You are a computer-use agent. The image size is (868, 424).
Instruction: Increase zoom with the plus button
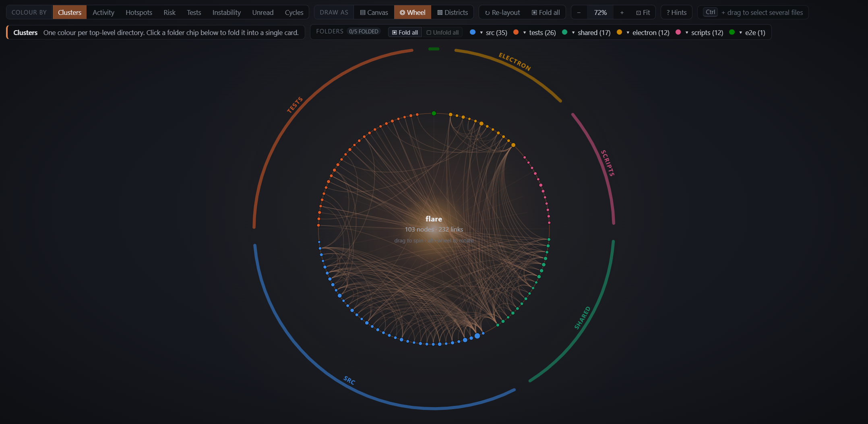pos(622,12)
